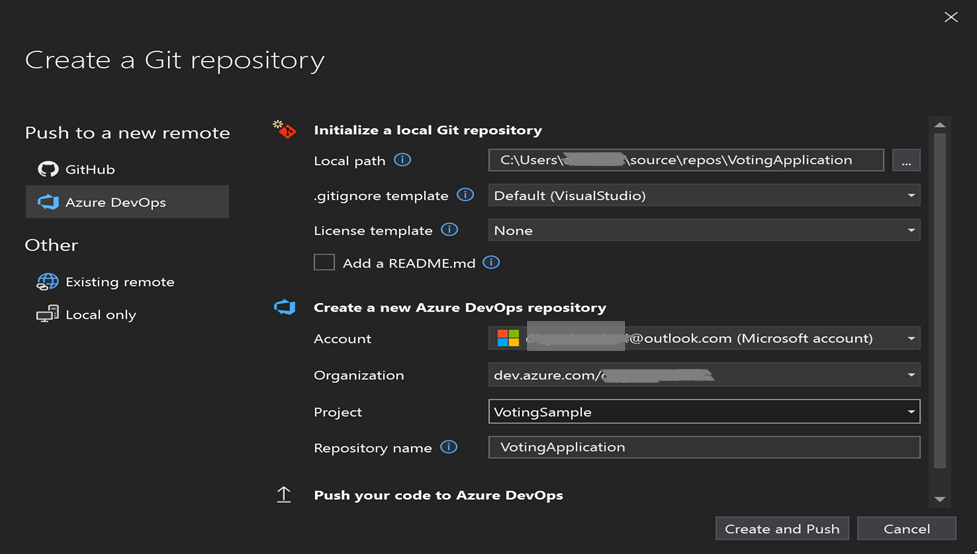The width and height of the screenshot is (977, 554).
Task: Click the Repository name info icon
Action: coord(449,447)
